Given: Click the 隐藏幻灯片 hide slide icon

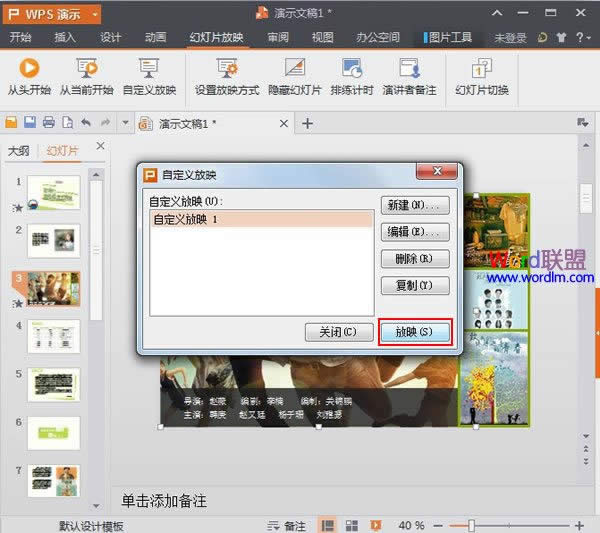Looking at the screenshot, I should [294, 76].
